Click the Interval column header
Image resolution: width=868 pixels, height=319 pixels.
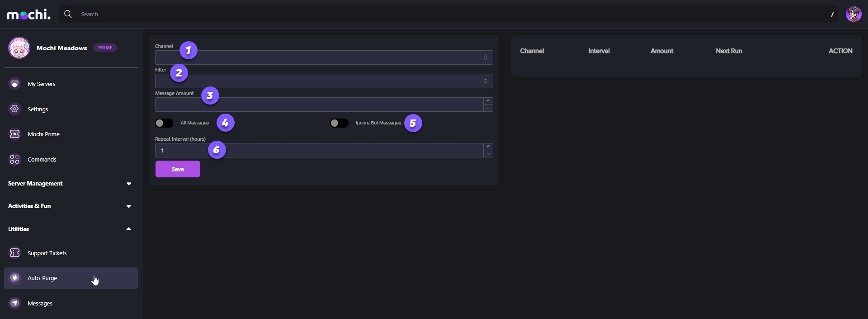(599, 51)
